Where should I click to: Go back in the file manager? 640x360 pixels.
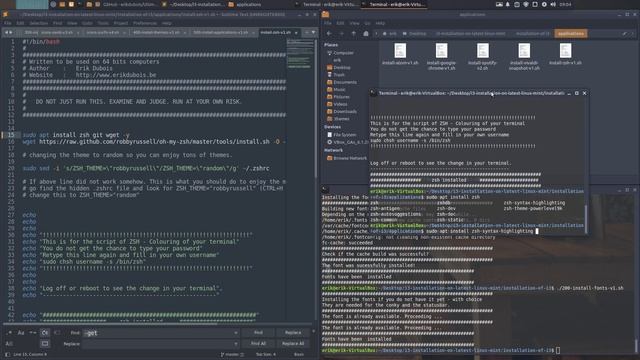tap(329, 33)
